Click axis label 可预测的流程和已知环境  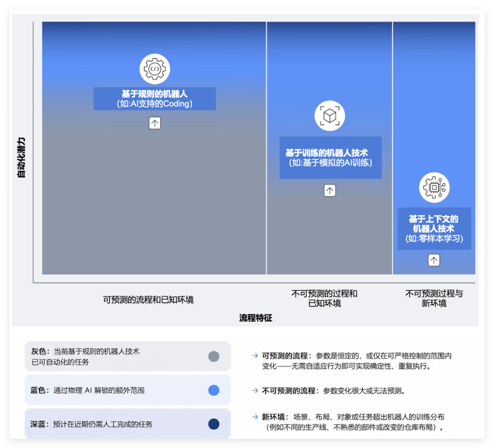148,300
